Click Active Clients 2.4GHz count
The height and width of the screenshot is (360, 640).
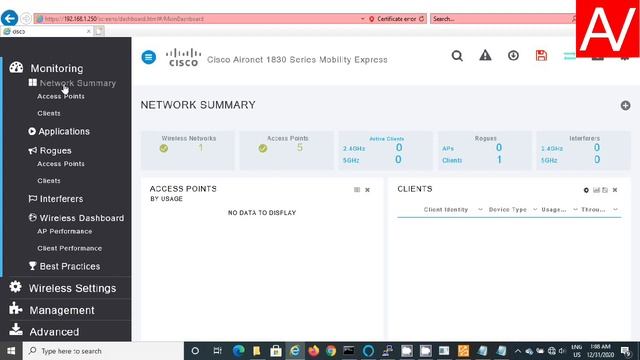coord(399,148)
